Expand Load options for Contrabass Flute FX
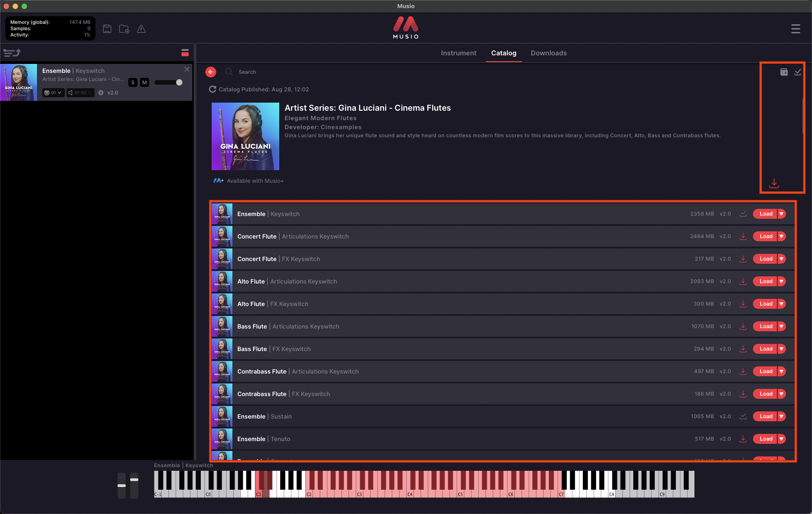Screen dimensions: 812x514 (x=782, y=394)
